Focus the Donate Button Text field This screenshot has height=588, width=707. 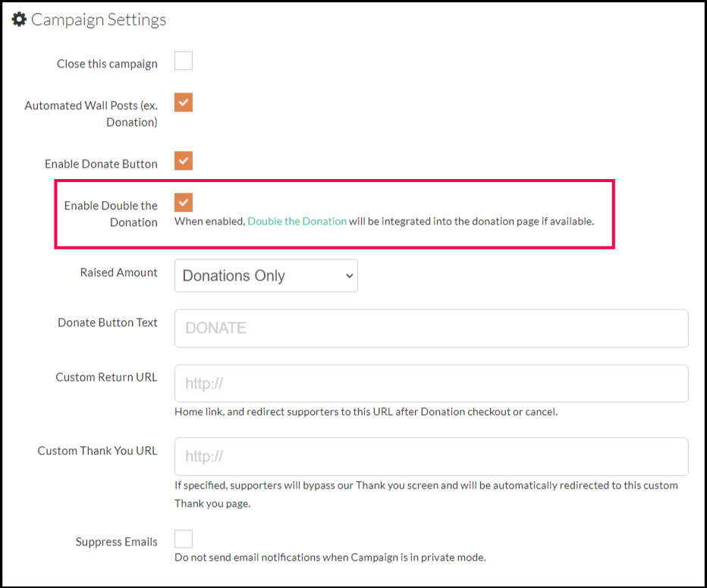[x=431, y=328]
